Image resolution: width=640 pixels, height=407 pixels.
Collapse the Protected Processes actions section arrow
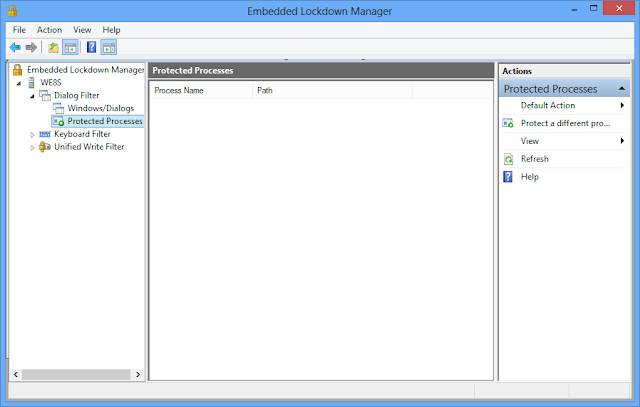click(x=622, y=89)
